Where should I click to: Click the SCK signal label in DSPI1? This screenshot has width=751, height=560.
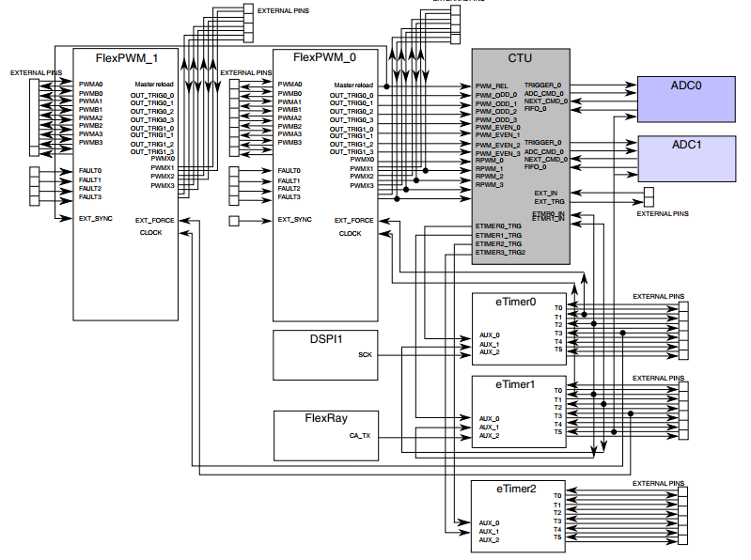tap(365, 355)
